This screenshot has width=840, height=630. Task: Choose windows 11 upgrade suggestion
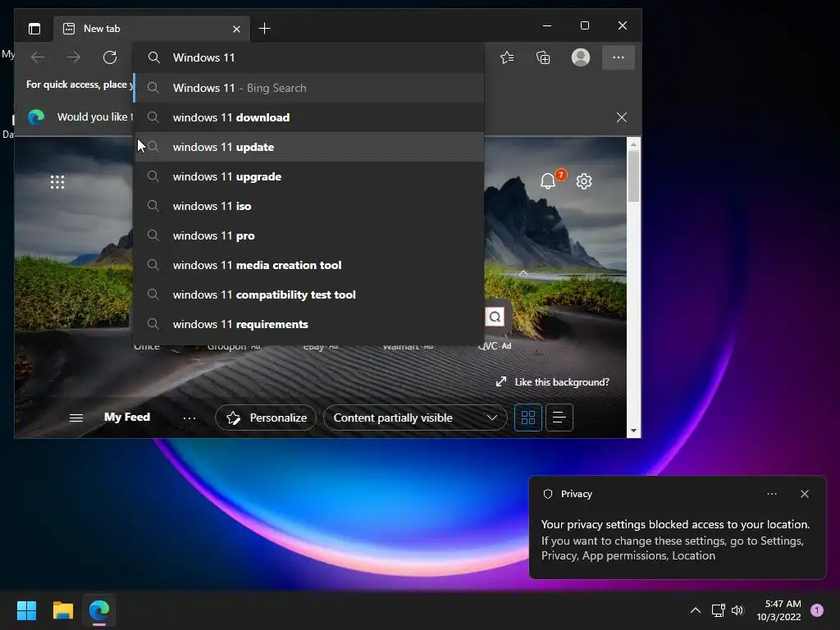click(308, 176)
